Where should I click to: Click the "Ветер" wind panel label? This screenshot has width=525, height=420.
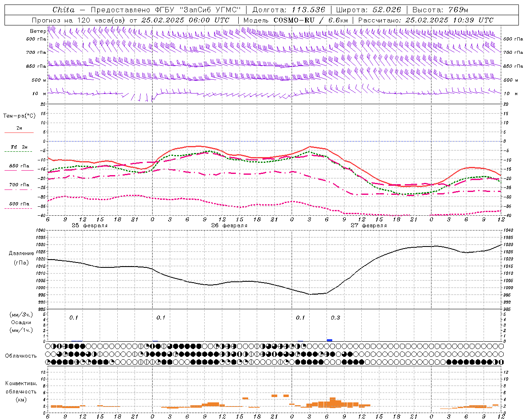point(38,31)
